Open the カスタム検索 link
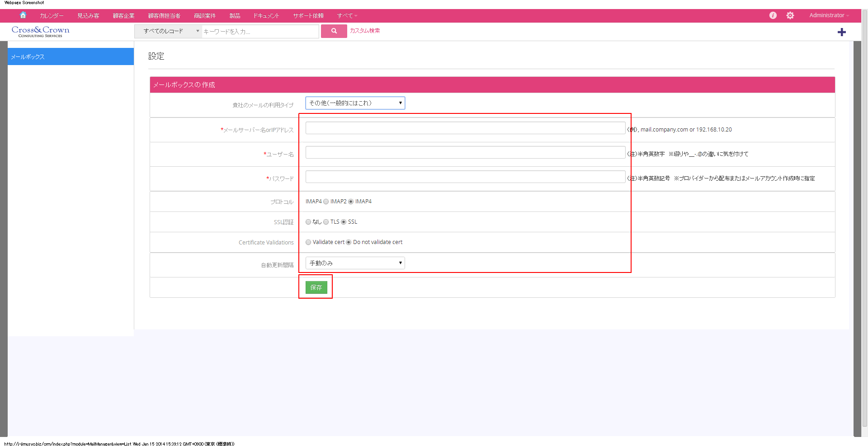Image resolution: width=868 pixels, height=446 pixels. tap(365, 31)
